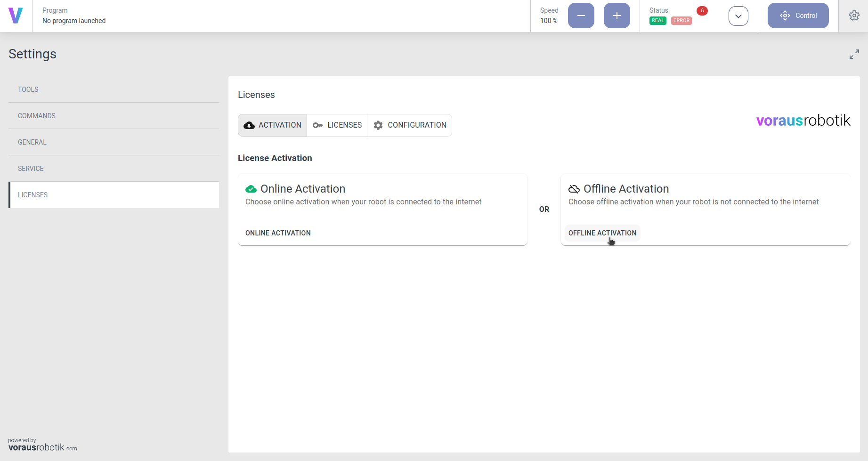Decrease speed with the minus button
The height and width of the screenshot is (461, 868).
pyautogui.click(x=581, y=16)
